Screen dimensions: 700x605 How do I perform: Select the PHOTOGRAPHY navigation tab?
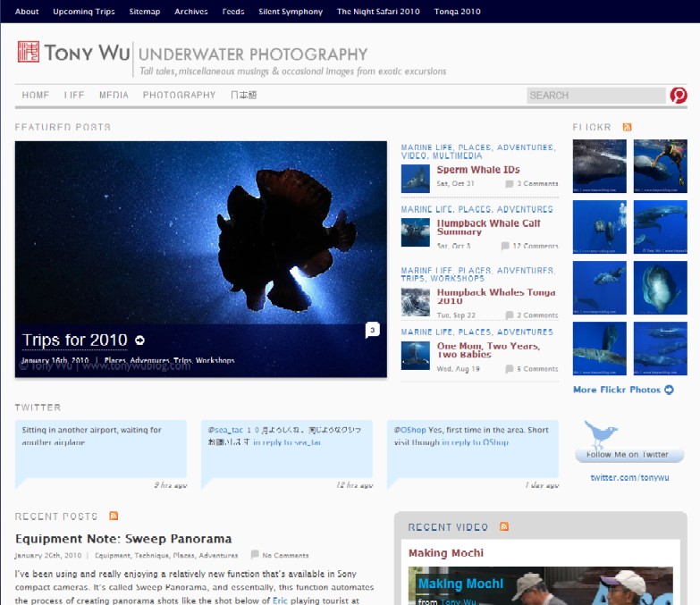tap(179, 95)
